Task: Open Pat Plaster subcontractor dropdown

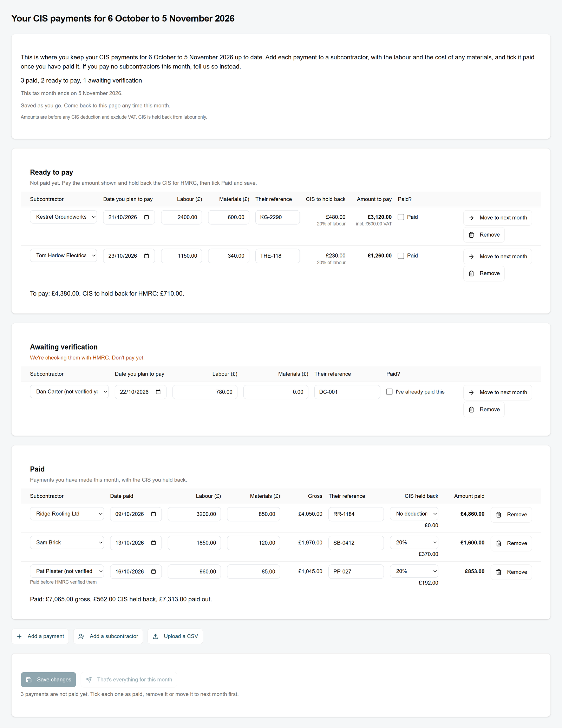Action: [x=67, y=571]
